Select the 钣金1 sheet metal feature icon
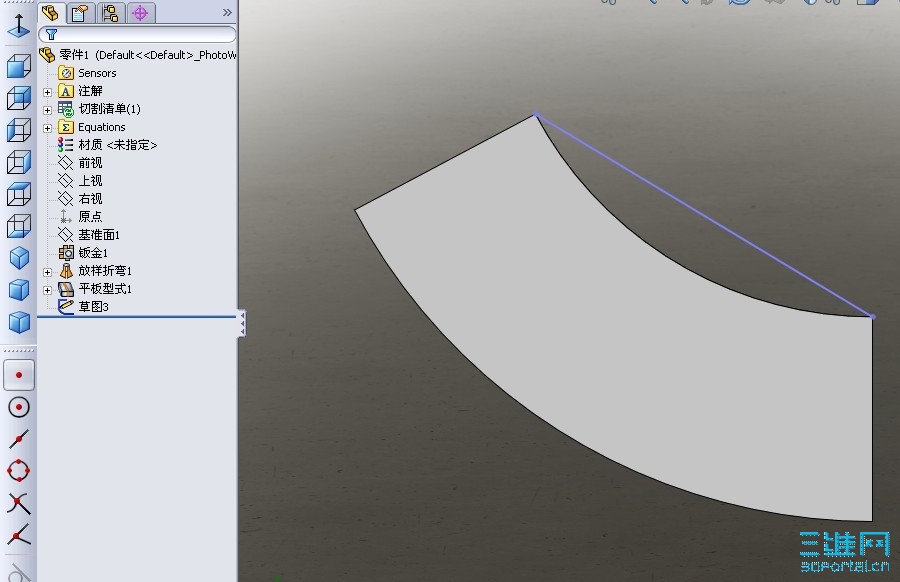This screenshot has width=900, height=582. click(66, 253)
